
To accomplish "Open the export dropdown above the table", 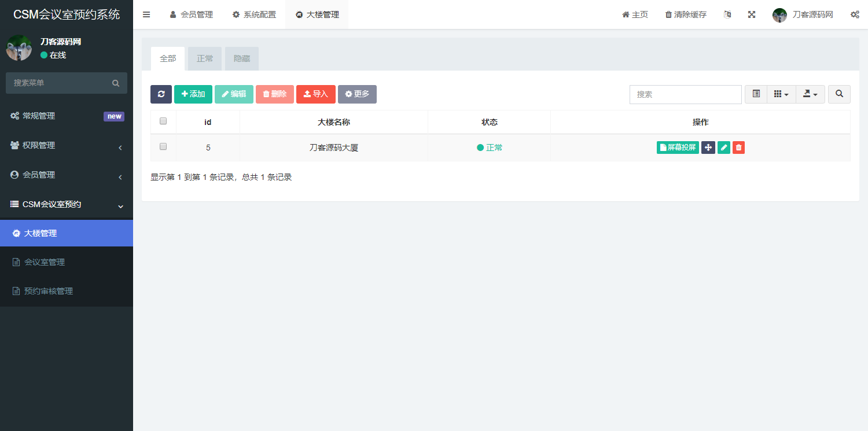I will (x=810, y=94).
